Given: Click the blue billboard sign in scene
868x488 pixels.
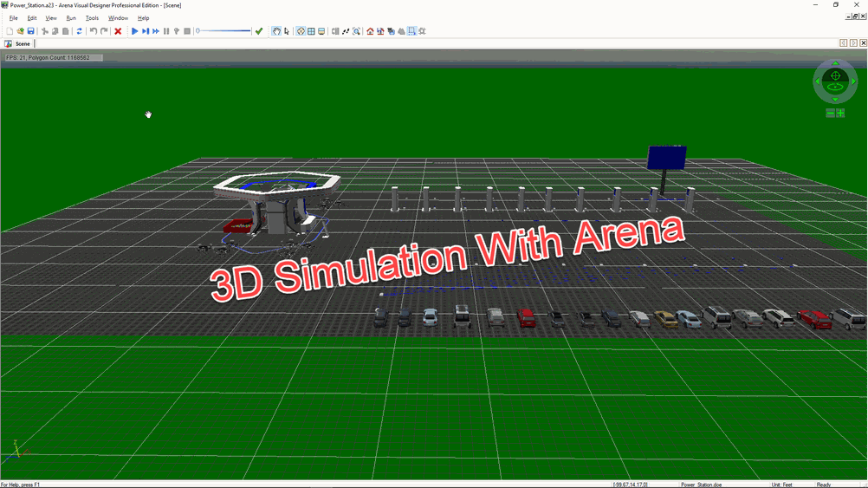Looking at the screenshot, I should click(667, 157).
